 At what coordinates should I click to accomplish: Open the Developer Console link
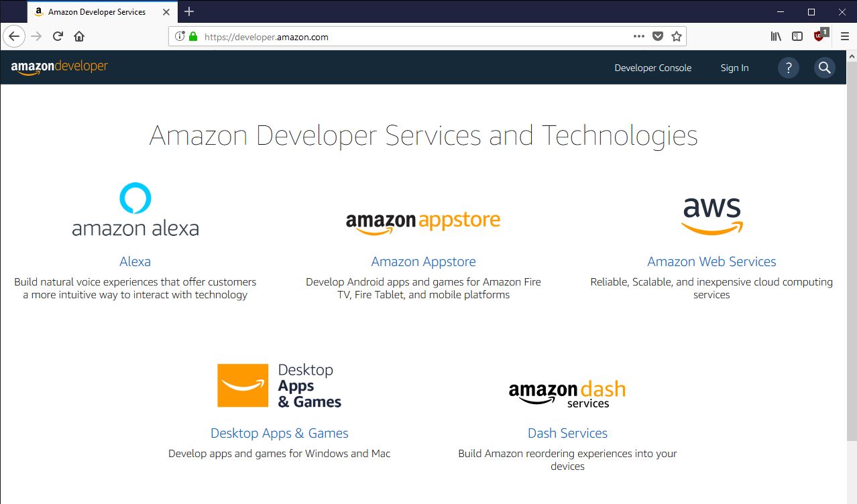[x=652, y=68]
